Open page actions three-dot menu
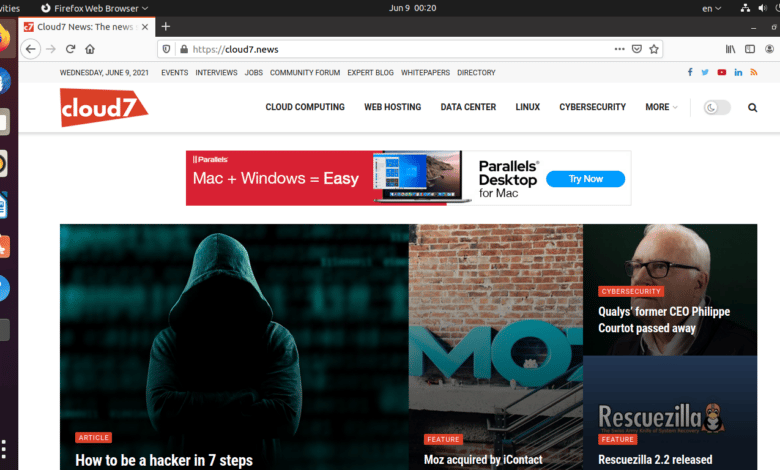This screenshot has height=470, width=780. (x=619, y=49)
